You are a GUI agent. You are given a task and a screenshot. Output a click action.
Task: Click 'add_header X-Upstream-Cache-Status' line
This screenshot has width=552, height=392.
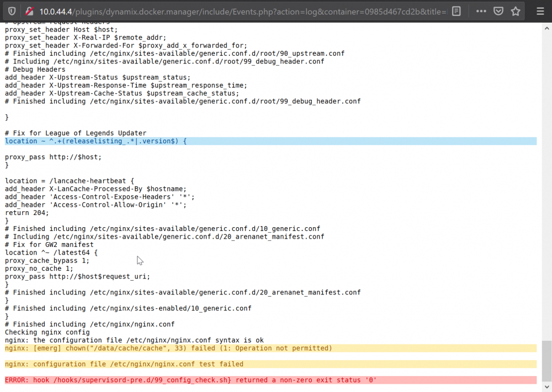[122, 93]
